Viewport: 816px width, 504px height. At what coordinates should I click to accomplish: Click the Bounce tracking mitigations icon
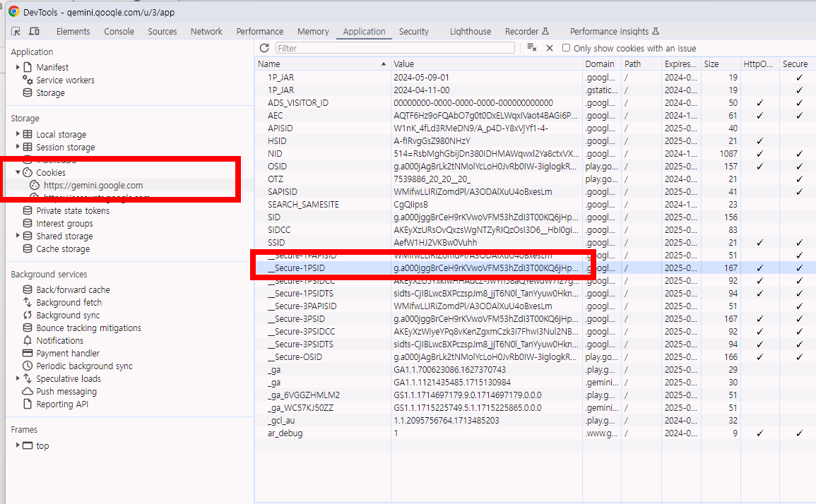28,328
